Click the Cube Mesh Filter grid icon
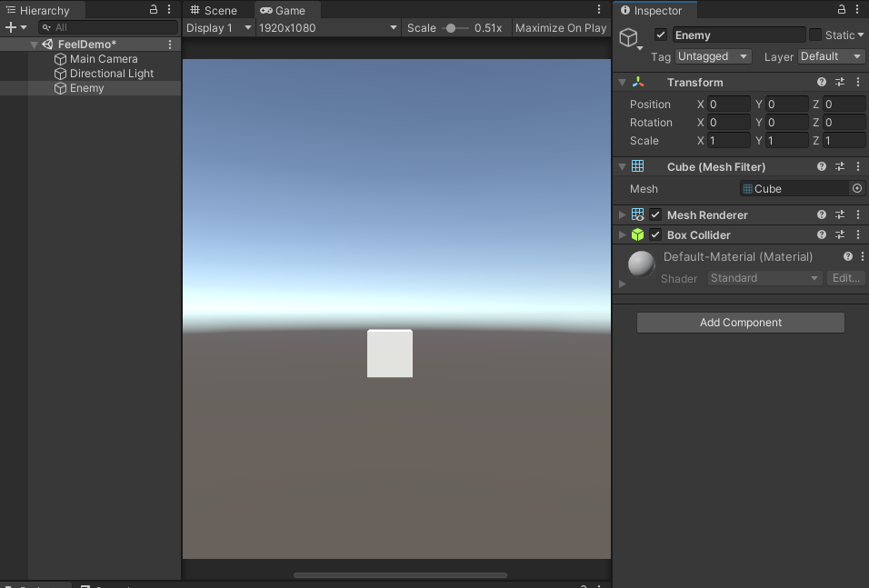 (637, 166)
